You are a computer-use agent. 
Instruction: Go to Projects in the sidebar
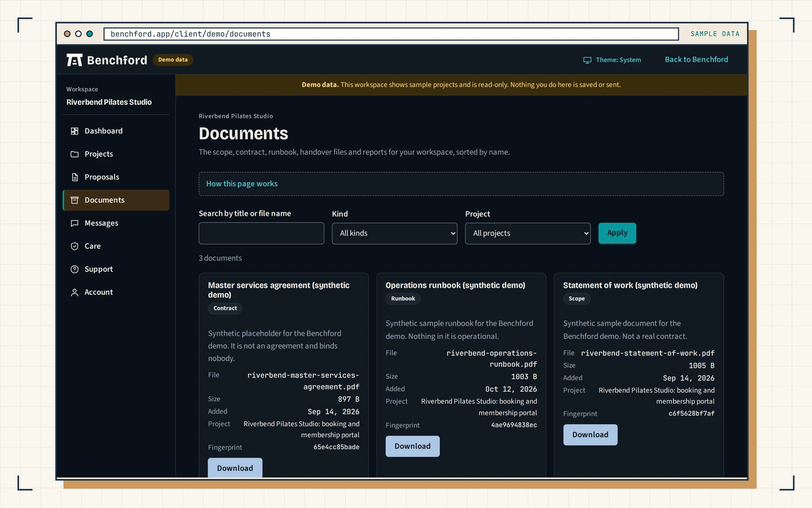(116, 154)
